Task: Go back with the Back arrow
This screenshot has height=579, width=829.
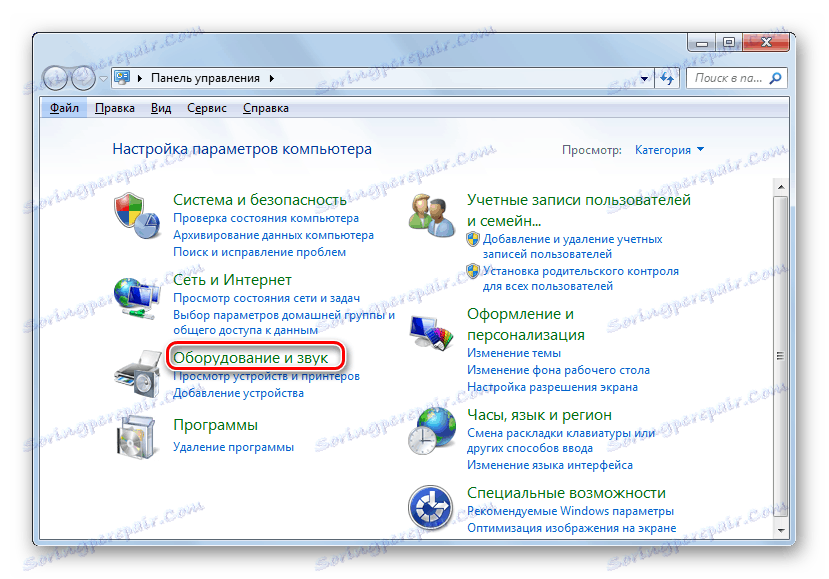Action: click(55, 78)
